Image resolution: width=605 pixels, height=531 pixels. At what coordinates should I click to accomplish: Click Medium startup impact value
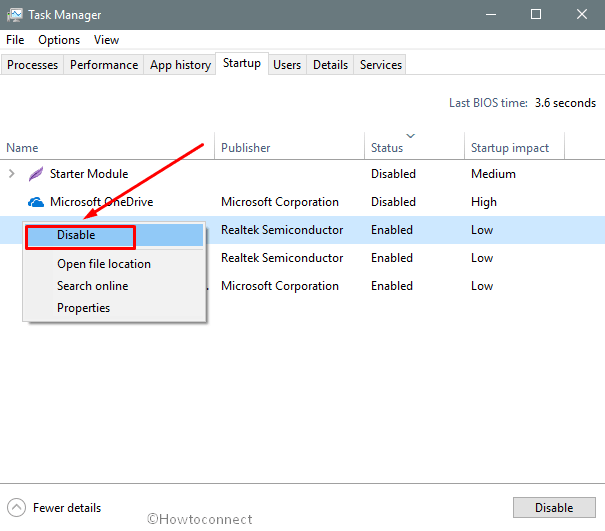[x=493, y=174]
